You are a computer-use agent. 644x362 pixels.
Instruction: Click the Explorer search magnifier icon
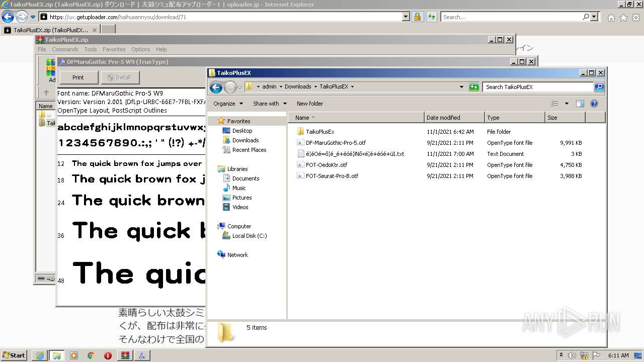pos(599,87)
